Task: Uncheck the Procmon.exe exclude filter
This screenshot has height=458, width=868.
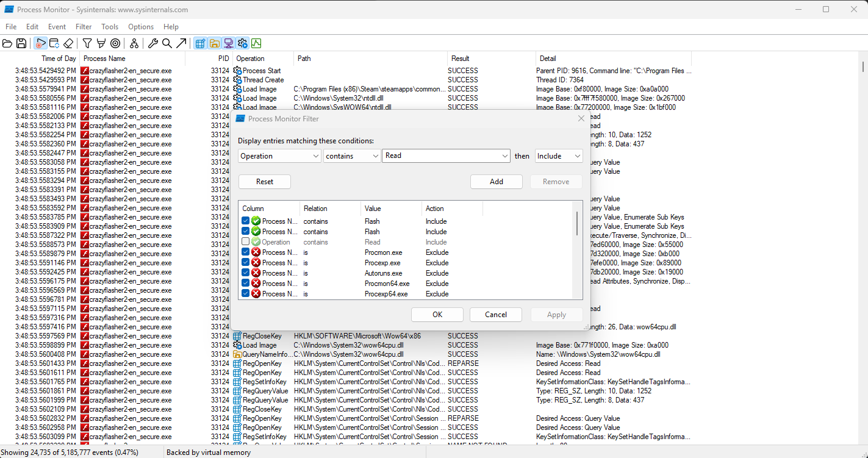Action: tap(245, 252)
